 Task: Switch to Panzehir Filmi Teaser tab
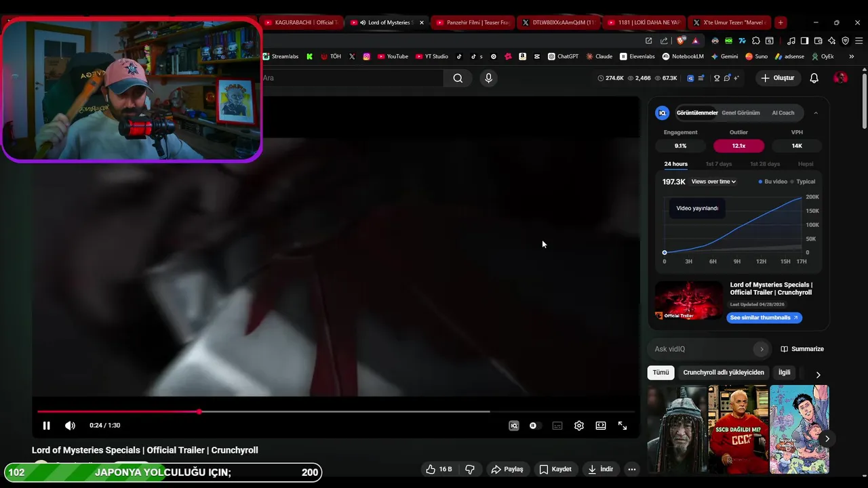click(473, 22)
